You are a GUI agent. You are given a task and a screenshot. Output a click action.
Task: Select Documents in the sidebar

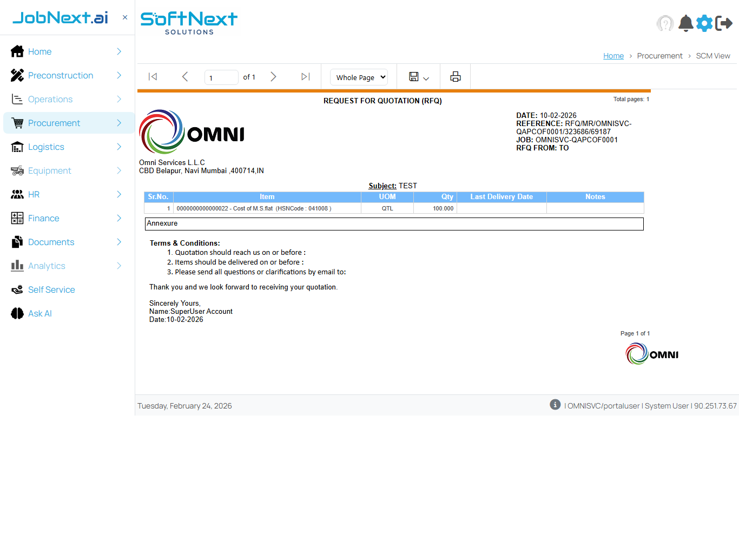[x=51, y=242]
